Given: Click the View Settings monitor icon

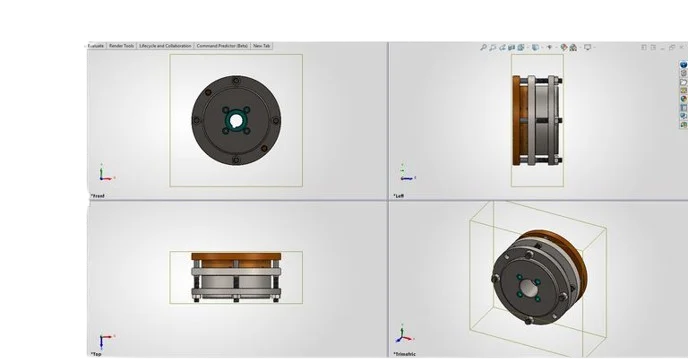Looking at the screenshot, I should coord(588,47).
